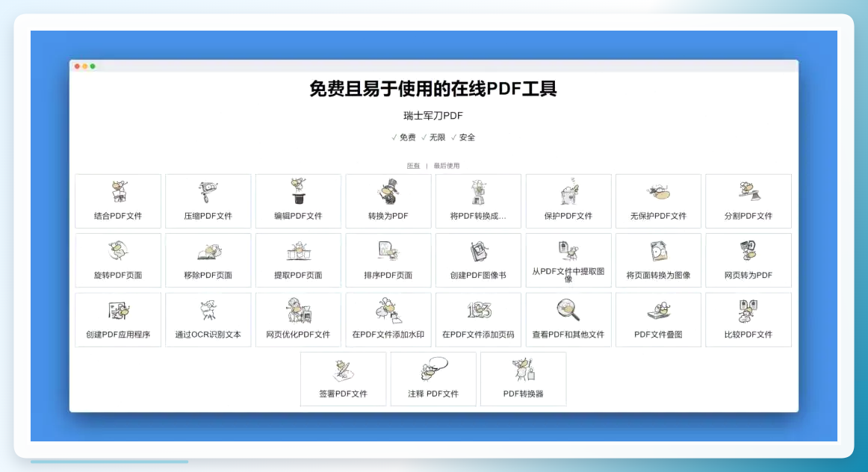Select the 网页优化PDF文件 tool
Viewport: 868px width, 472px height.
298,320
